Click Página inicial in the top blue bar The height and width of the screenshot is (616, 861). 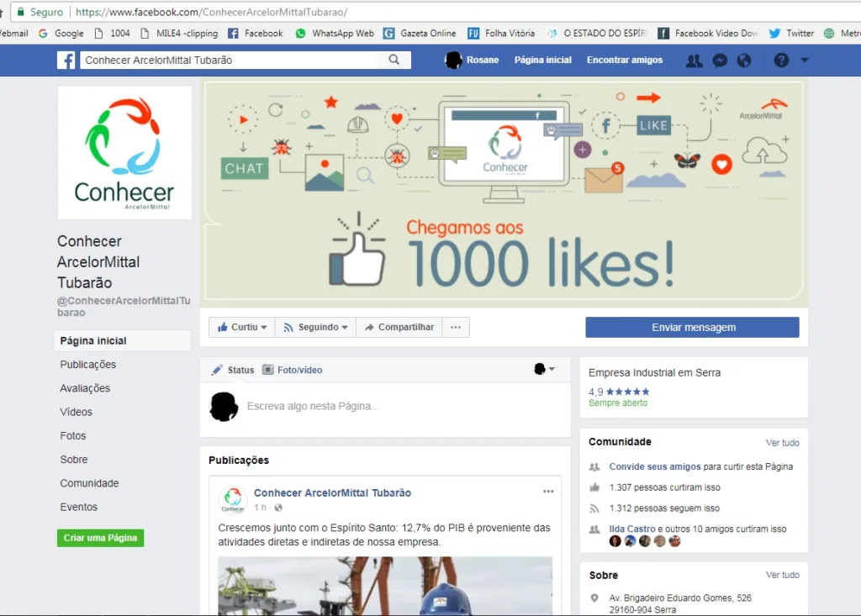[x=542, y=60]
